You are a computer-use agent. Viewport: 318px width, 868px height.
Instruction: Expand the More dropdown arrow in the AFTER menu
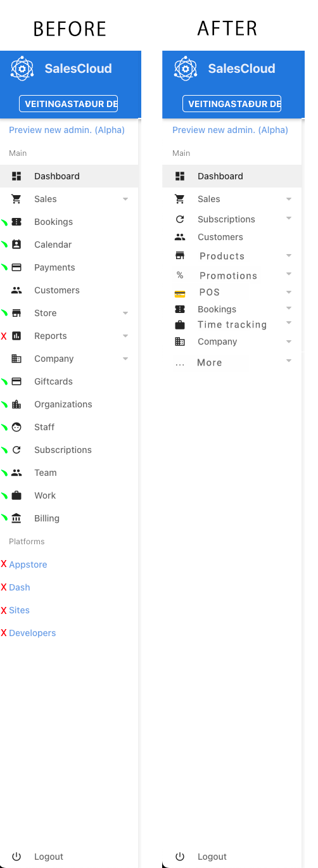289,361
